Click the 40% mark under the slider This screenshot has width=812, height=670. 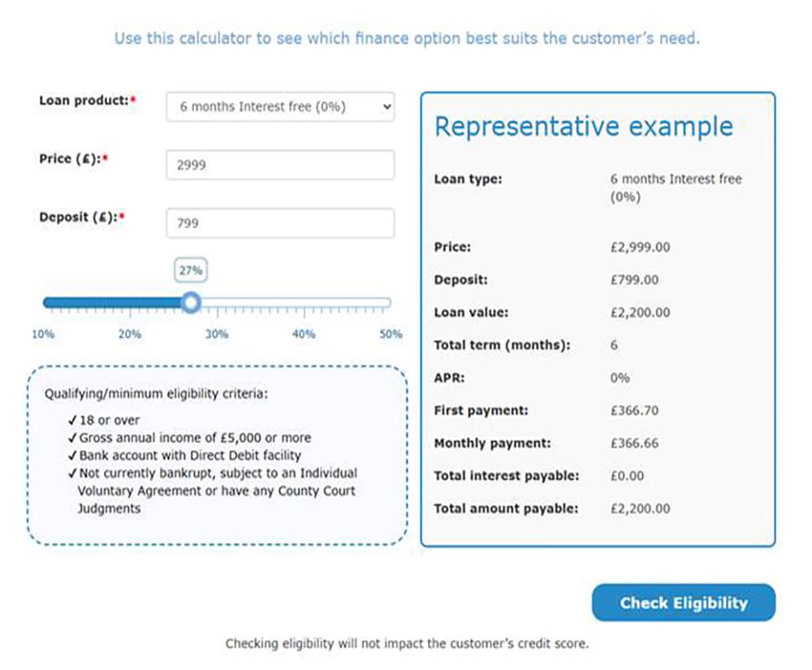coord(304,335)
